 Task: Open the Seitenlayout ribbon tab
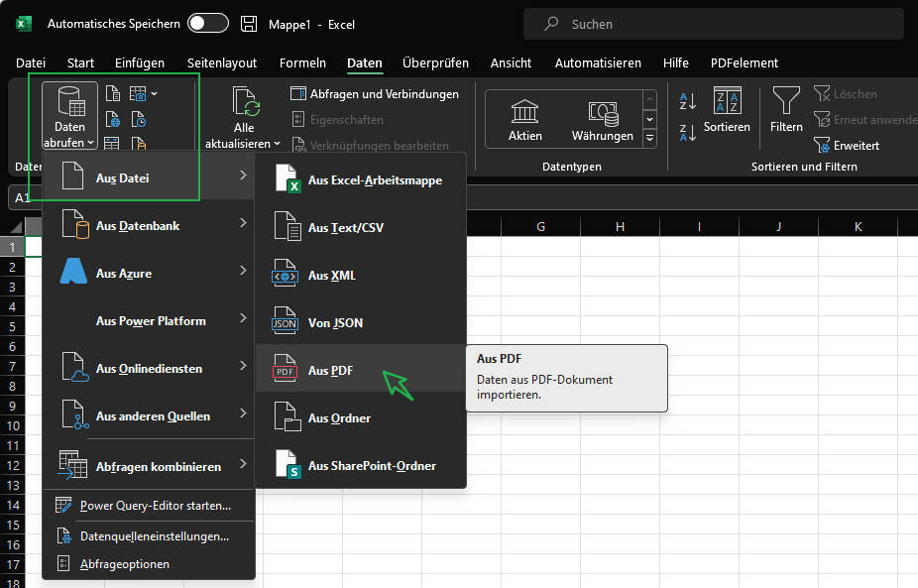click(x=222, y=62)
